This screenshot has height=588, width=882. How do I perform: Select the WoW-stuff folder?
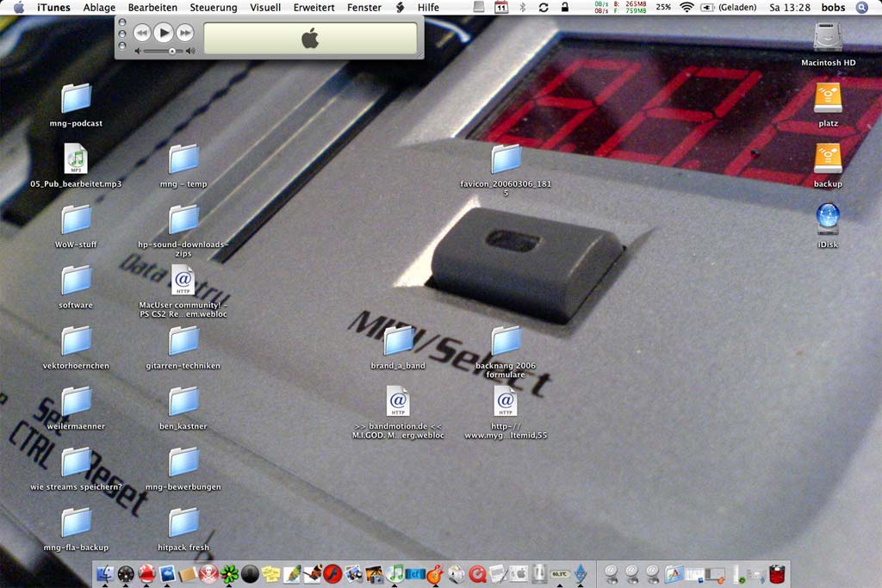(x=76, y=219)
